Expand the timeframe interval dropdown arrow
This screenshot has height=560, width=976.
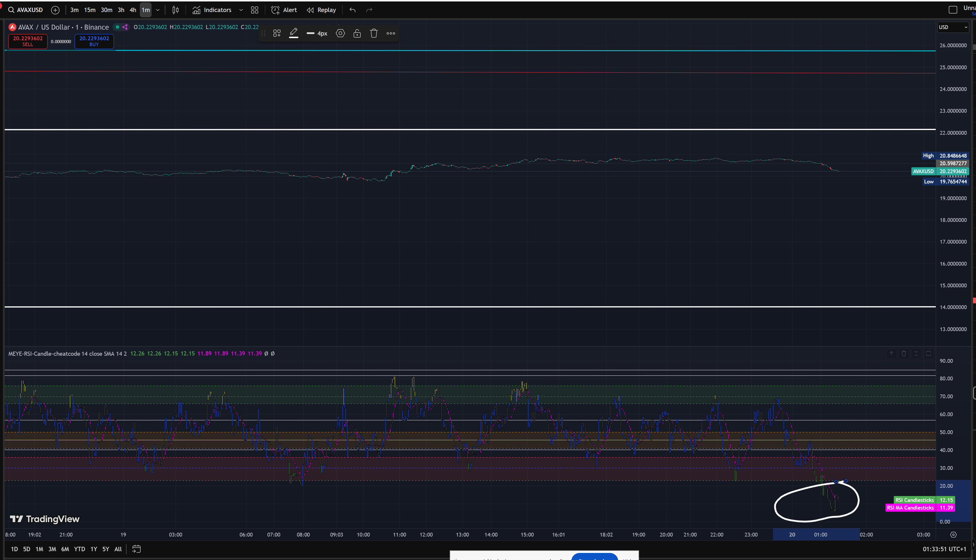coord(158,10)
